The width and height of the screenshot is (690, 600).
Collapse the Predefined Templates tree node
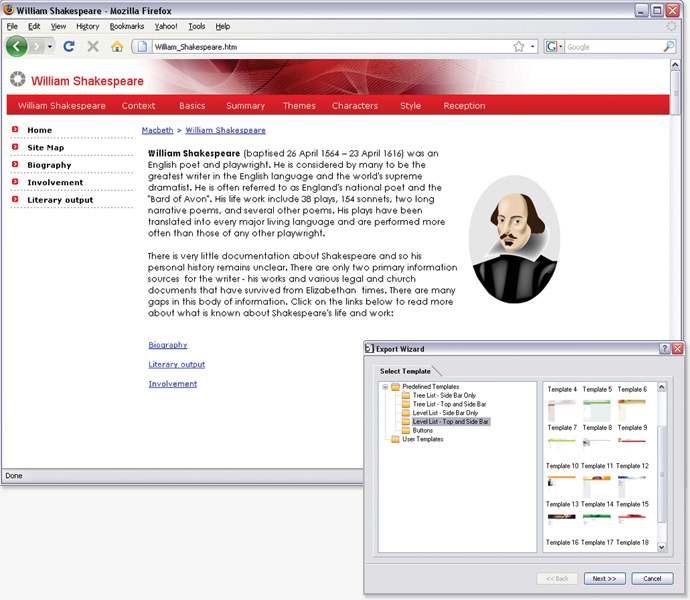(x=385, y=387)
